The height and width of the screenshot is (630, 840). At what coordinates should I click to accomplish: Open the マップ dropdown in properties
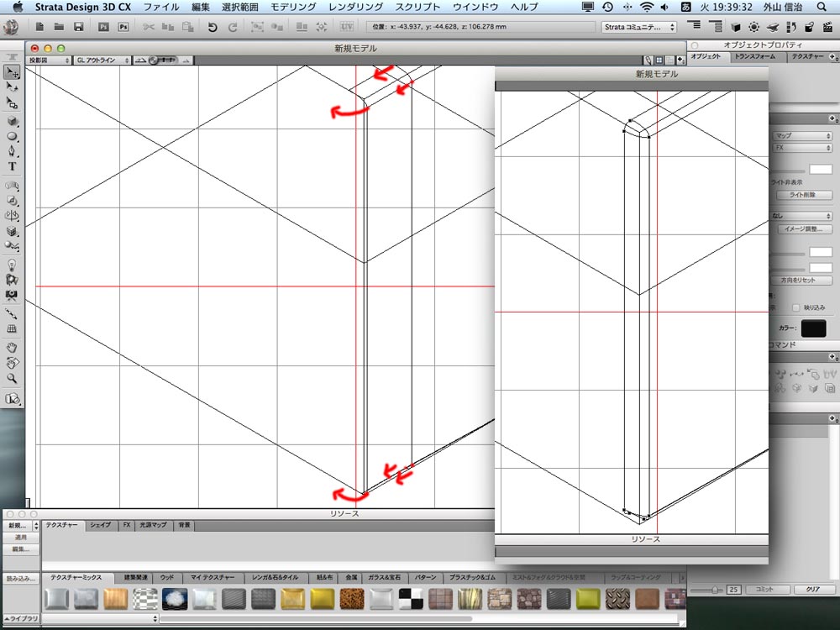(x=802, y=135)
